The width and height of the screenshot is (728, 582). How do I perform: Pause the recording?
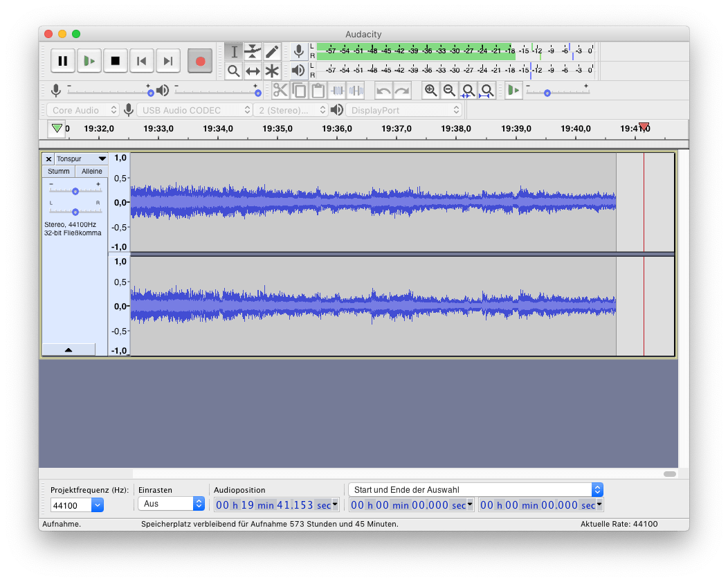click(x=63, y=61)
